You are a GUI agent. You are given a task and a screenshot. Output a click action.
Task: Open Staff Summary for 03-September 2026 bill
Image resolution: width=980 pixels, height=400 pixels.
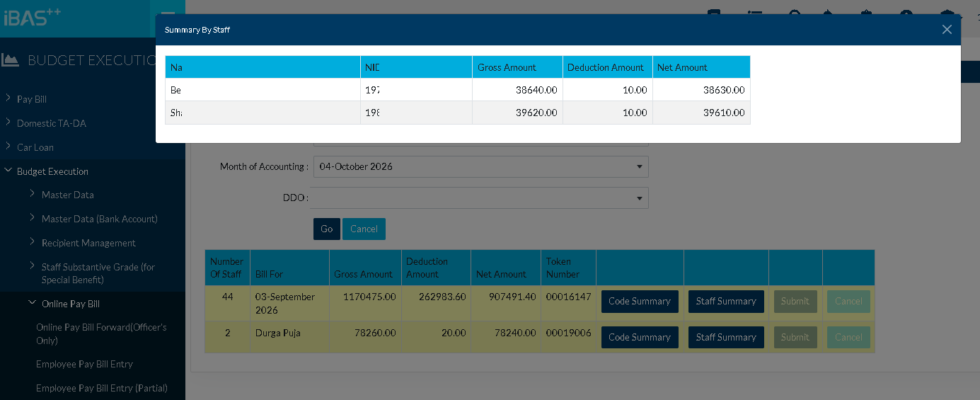click(726, 301)
